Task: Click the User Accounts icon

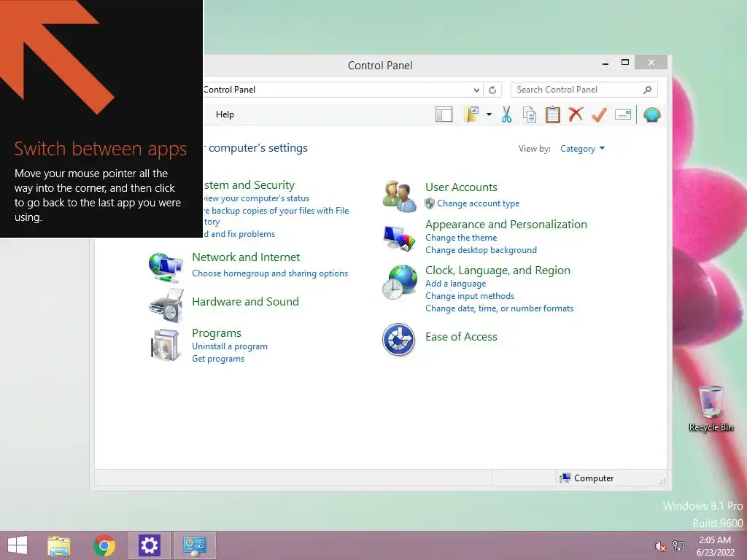Action: 399,195
